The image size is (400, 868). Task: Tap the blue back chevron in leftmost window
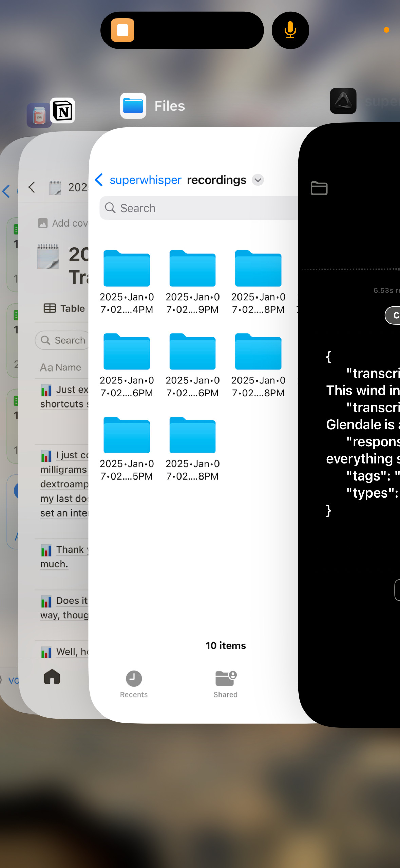(x=6, y=191)
